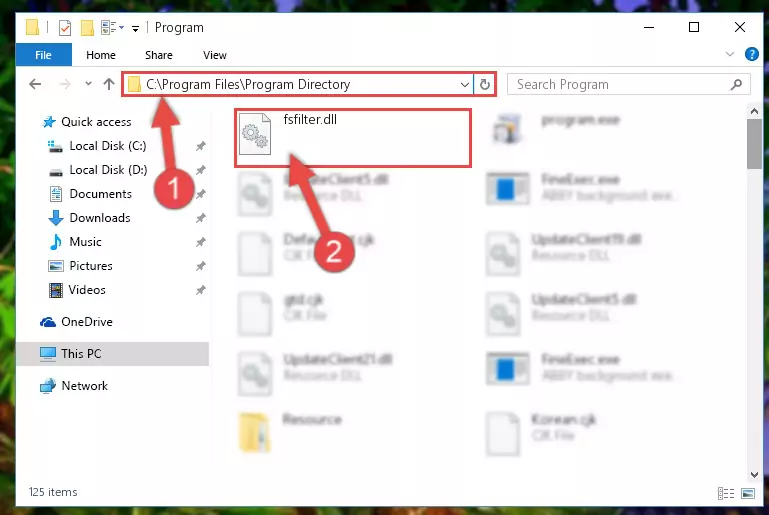Open the View ribbon tab
The width and height of the screenshot is (769, 515).
coord(215,55)
